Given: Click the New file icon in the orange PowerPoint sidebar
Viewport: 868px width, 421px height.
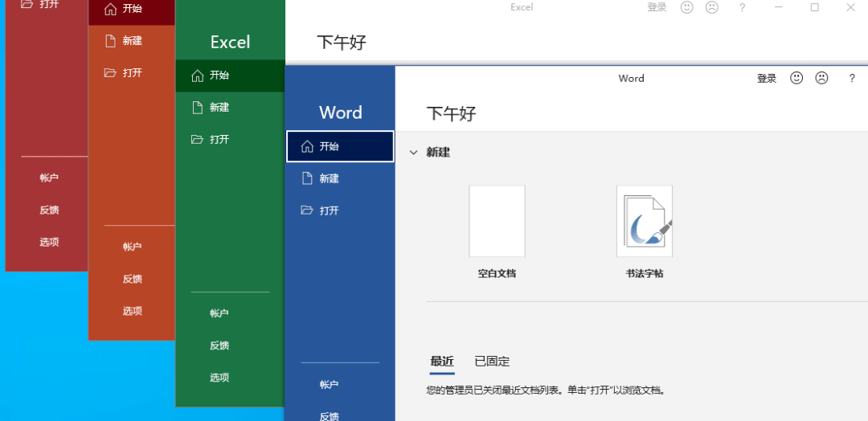Looking at the screenshot, I should coord(110,40).
